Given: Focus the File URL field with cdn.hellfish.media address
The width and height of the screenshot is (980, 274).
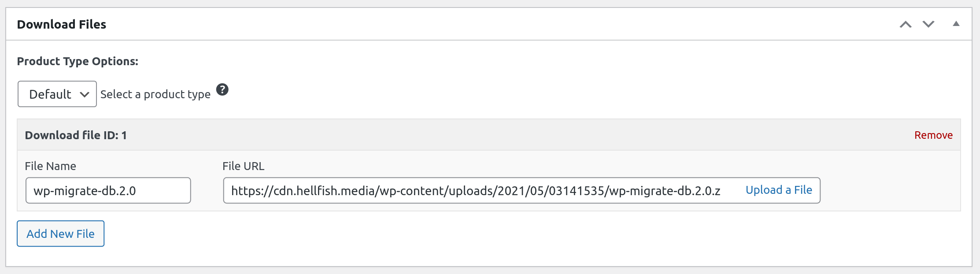Looking at the screenshot, I should [481, 190].
